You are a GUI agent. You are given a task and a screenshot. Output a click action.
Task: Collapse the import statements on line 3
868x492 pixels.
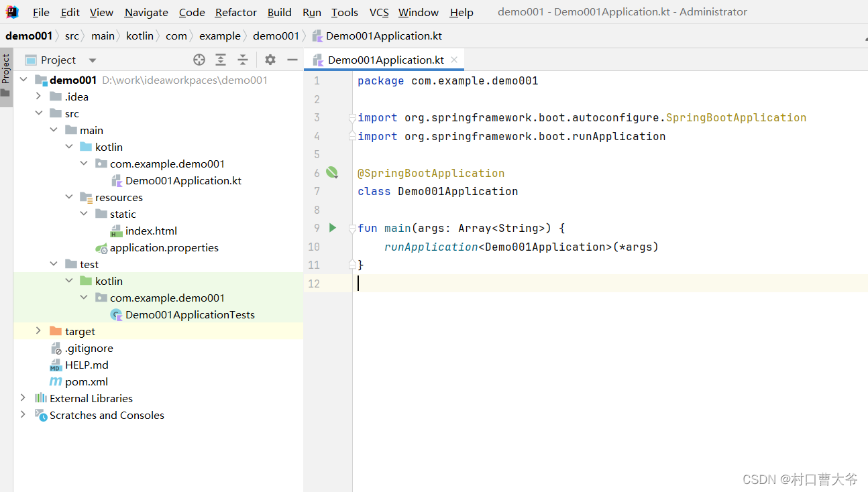pos(352,117)
